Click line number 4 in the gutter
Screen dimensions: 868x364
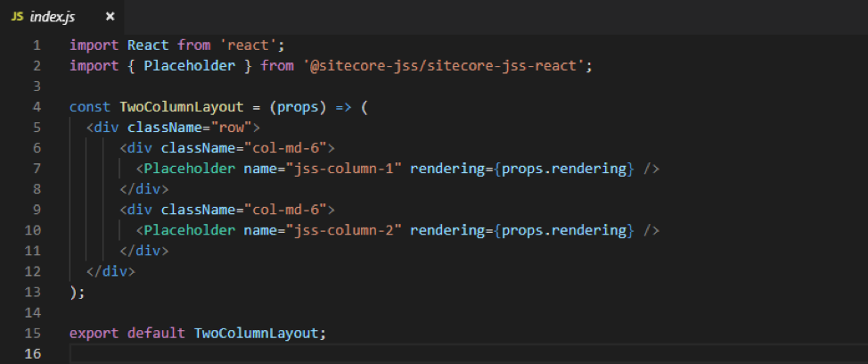(36, 106)
